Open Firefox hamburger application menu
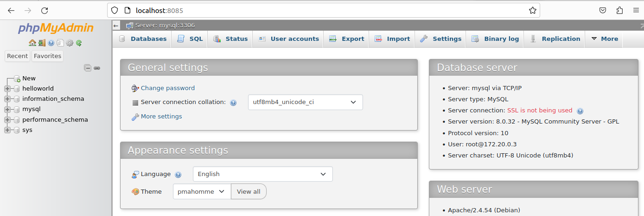The height and width of the screenshot is (216, 644). point(636,10)
